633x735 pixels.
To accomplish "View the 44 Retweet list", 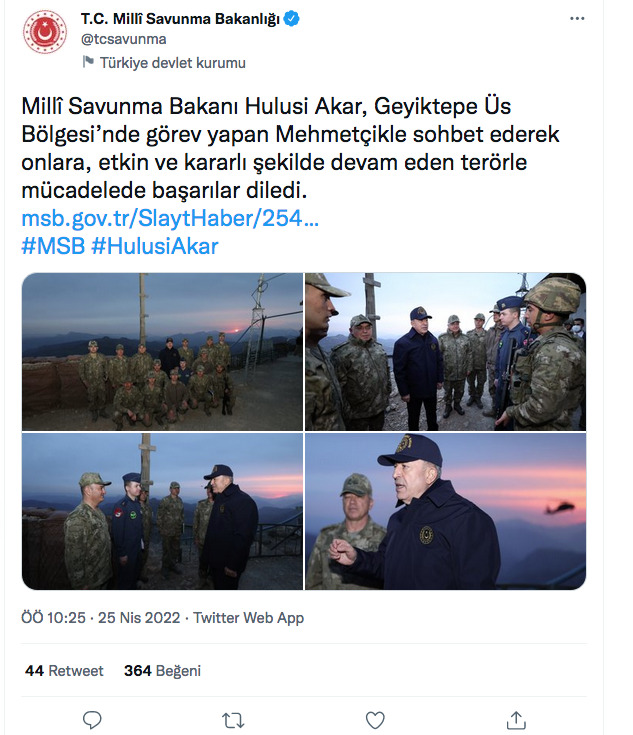I will tap(64, 671).
